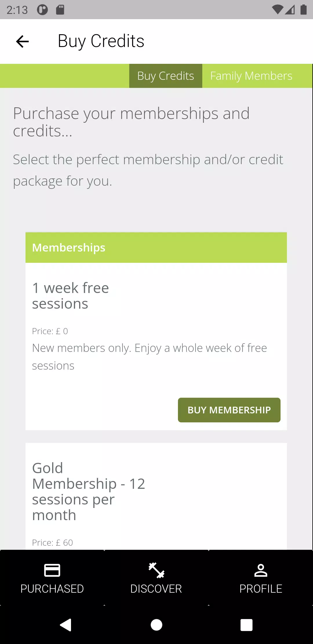This screenshot has width=313, height=644.
Task: Open Discover dumbbell icon
Action: pyautogui.click(x=156, y=570)
